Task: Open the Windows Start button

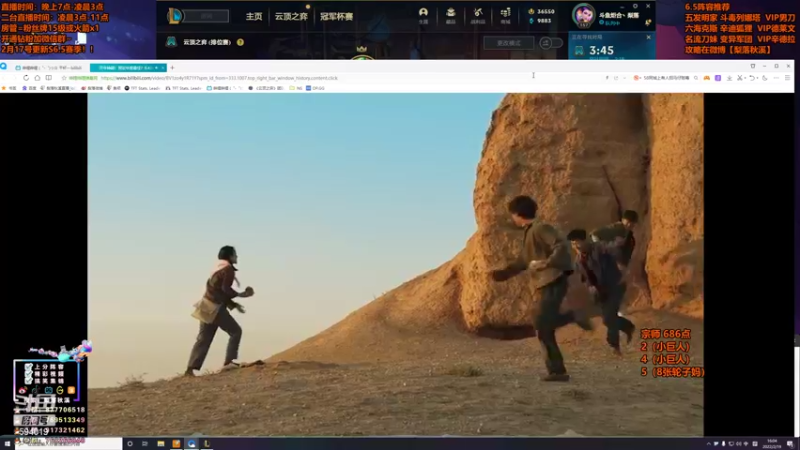Action: coord(7,444)
